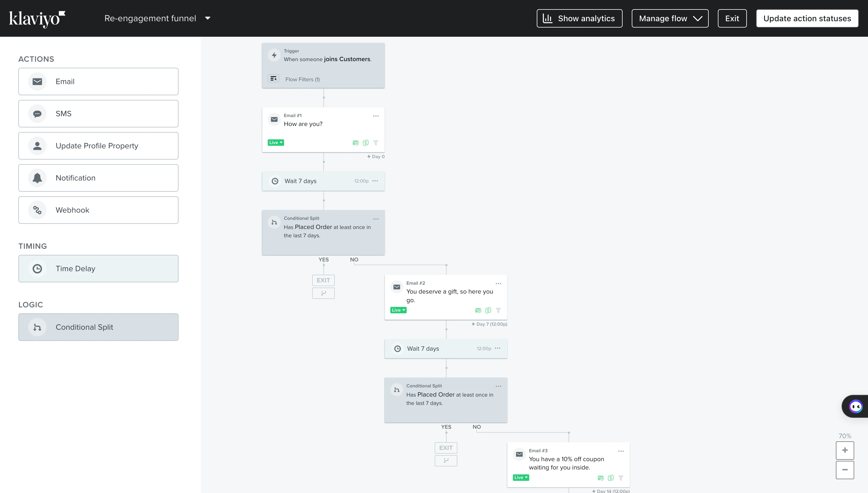
Task: Choose the Update Profile Property action
Action: (x=98, y=146)
